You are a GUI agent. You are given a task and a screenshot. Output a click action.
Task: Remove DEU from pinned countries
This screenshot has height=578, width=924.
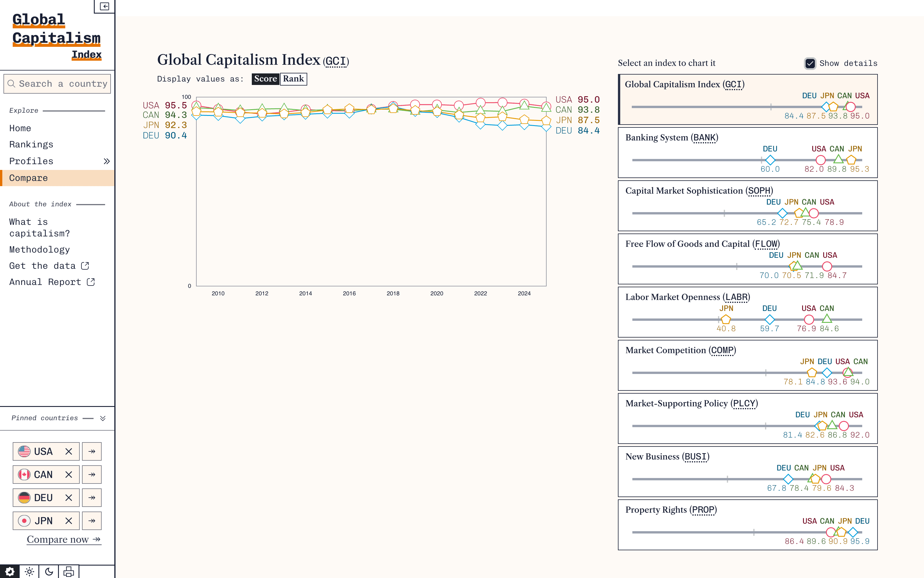[x=69, y=498]
